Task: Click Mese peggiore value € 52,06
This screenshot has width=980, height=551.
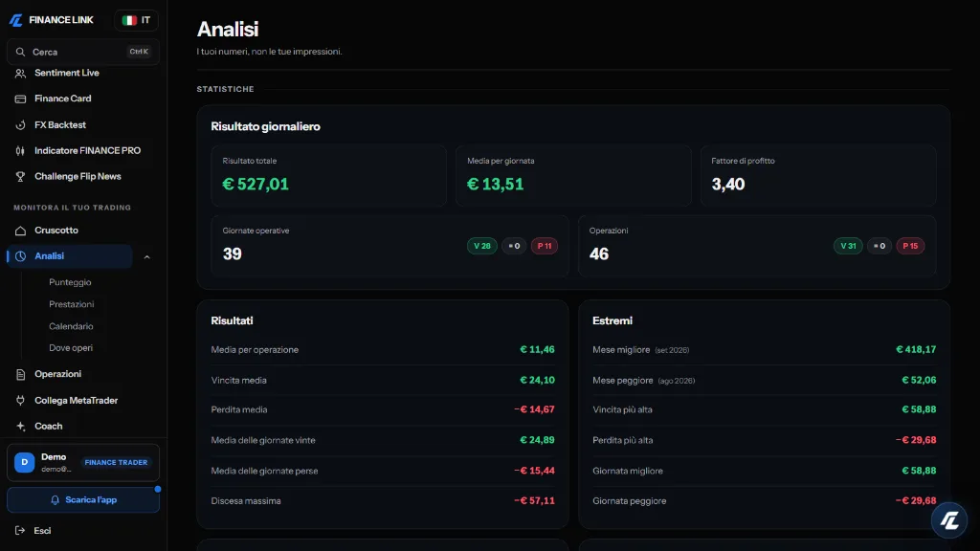Action: pyautogui.click(x=919, y=380)
